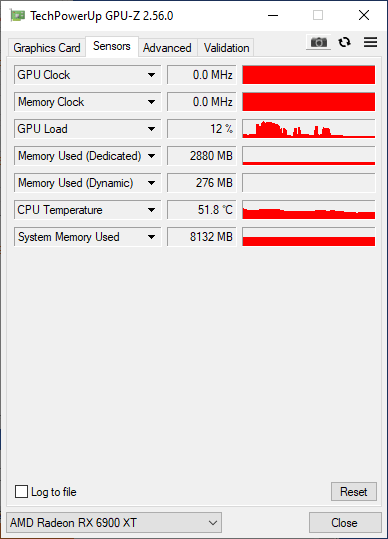Open the Advanced tab

tap(167, 48)
